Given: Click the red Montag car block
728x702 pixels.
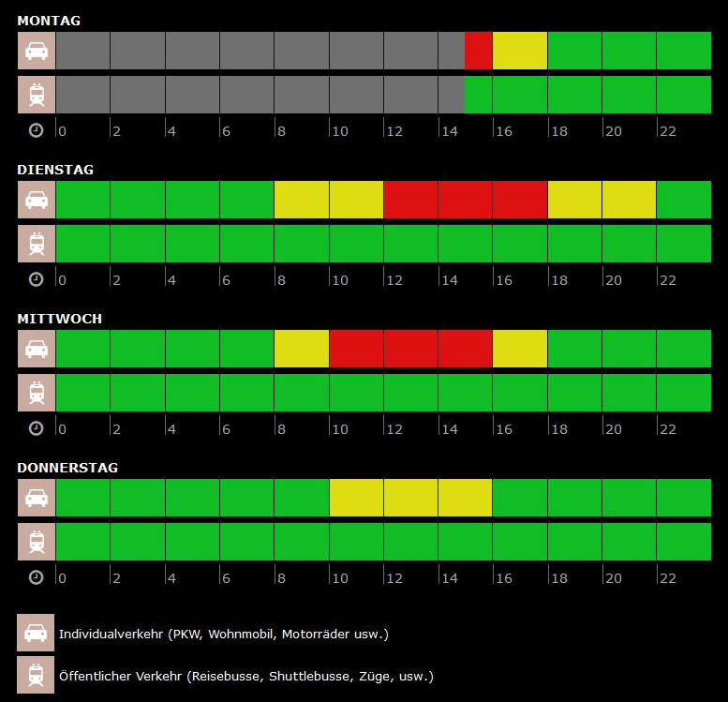Looking at the screenshot, I should pyautogui.click(x=478, y=51).
